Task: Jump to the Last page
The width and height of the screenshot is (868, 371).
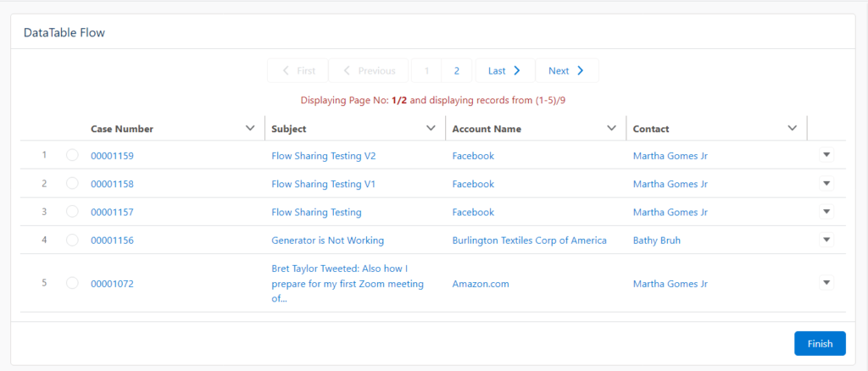Action: tap(504, 71)
